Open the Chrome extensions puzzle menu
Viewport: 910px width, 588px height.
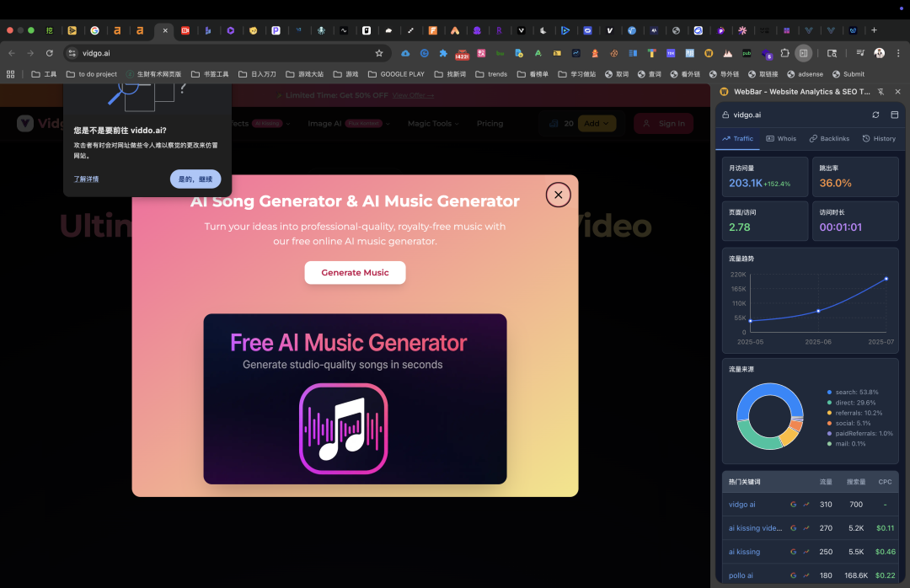[x=784, y=53]
